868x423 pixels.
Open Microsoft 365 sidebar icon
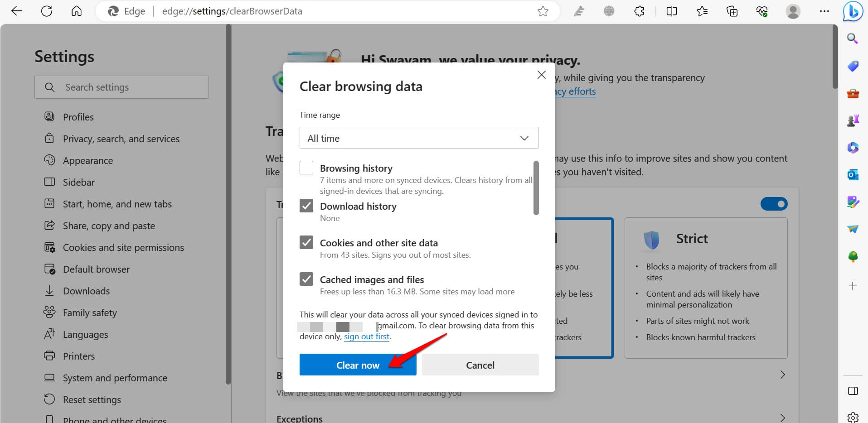[852, 147]
